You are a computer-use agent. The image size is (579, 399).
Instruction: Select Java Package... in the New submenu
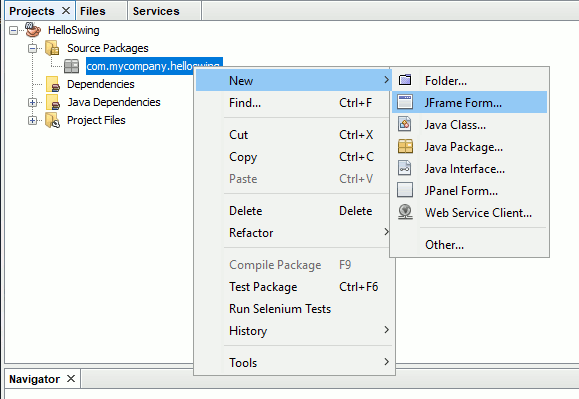coord(469,147)
